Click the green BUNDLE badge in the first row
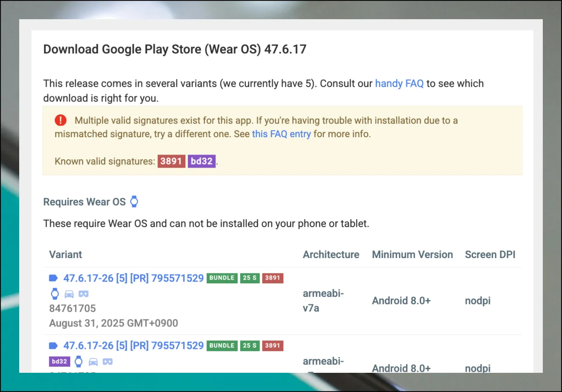 click(x=222, y=278)
